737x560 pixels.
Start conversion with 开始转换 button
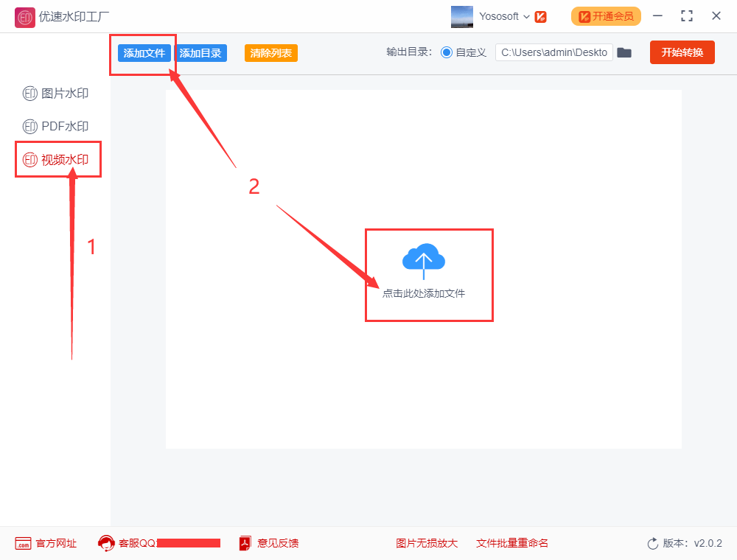682,52
